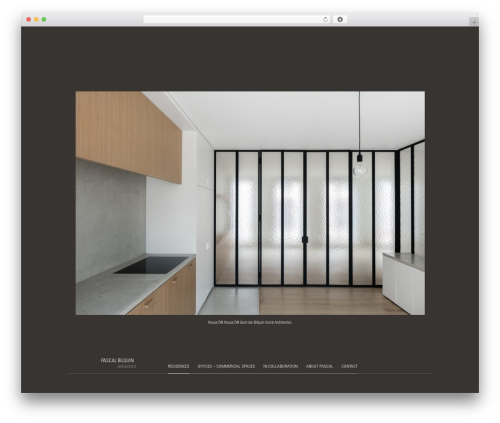The height and width of the screenshot is (423, 500).
Task: Open Offices – Commercial Spaces menu item
Action: [226, 366]
